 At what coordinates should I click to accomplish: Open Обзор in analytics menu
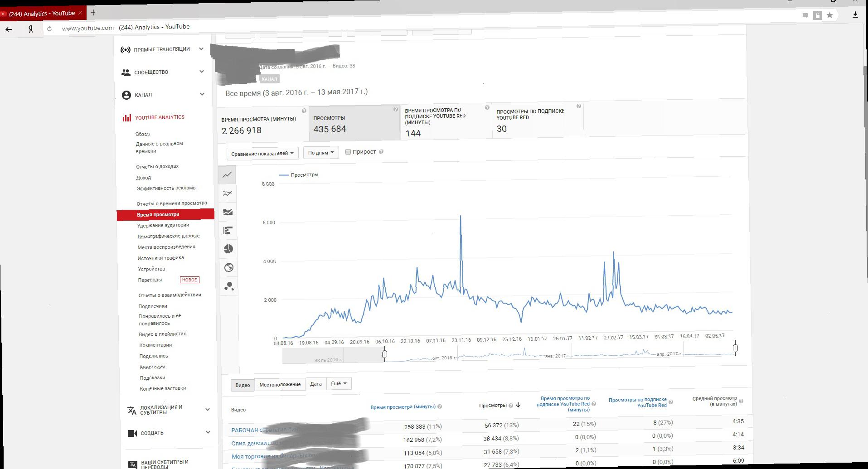point(143,134)
